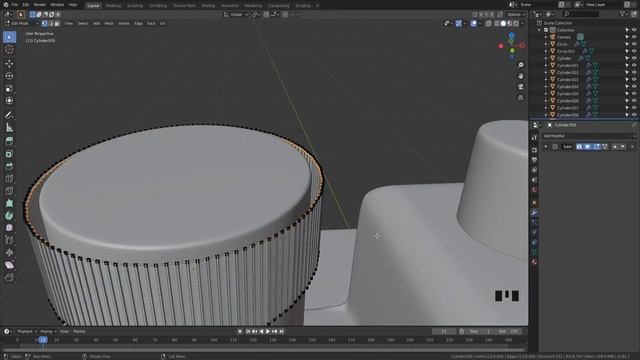Viewport: 640px width, 360px height.
Task: Click the viewport zoom magnifier icon
Action: coord(520,65)
